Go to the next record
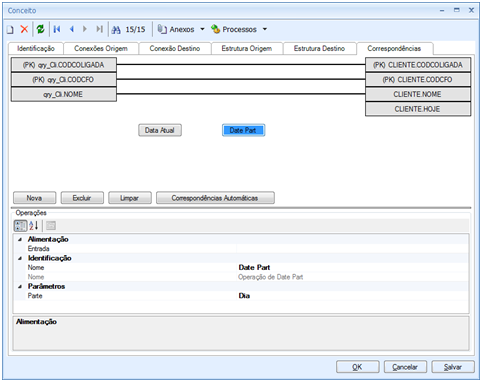 (x=85, y=29)
